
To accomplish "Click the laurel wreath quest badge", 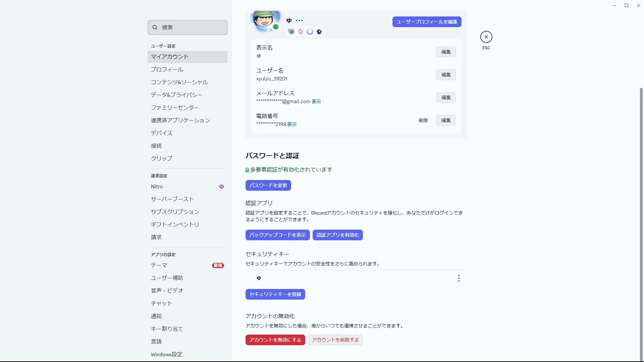I will (x=310, y=32).
